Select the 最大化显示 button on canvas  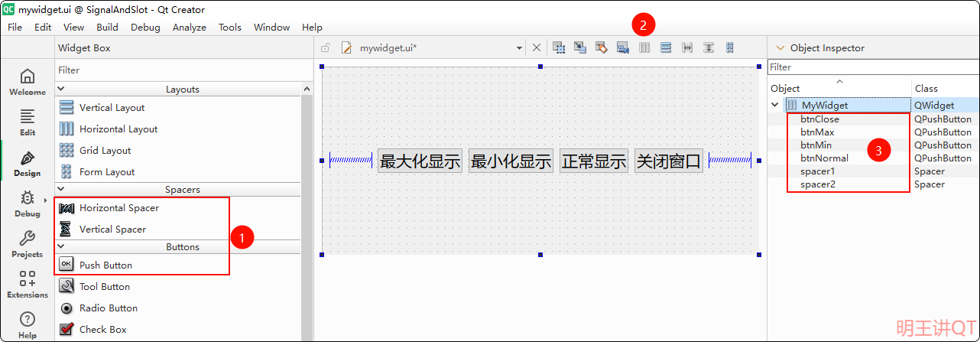(420, 161)
